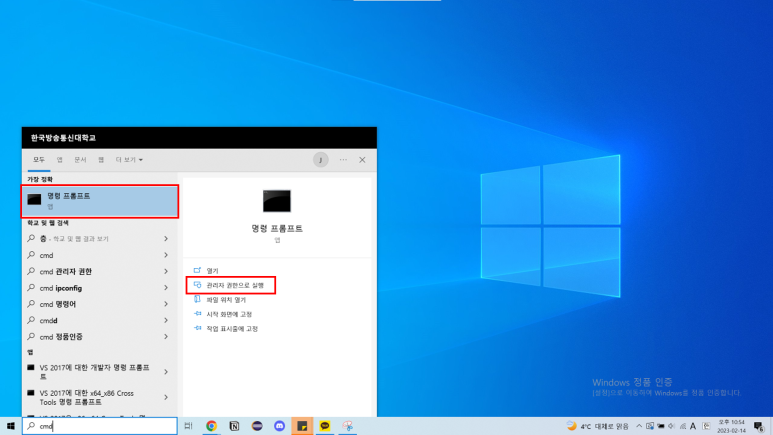Select 시작 화면에 고정
Image resolution: width=773 pixels, height=435 pixels.
point(229,314)
